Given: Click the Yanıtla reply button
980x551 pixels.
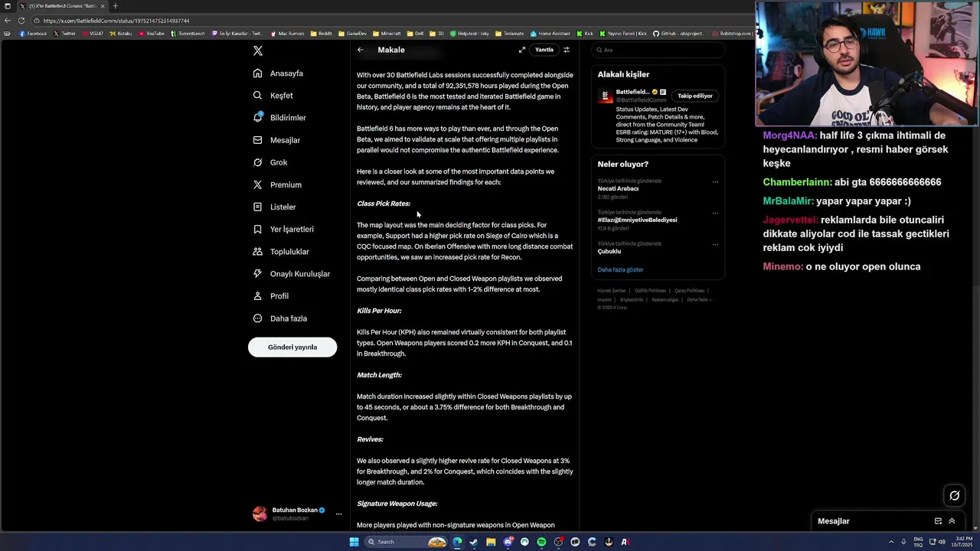Looking at the screenshot, I should coord(544,50).
